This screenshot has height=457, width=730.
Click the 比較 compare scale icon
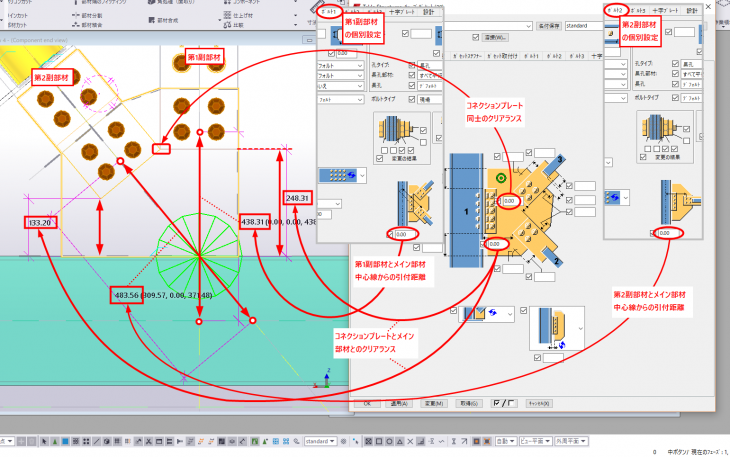point(227,25)
